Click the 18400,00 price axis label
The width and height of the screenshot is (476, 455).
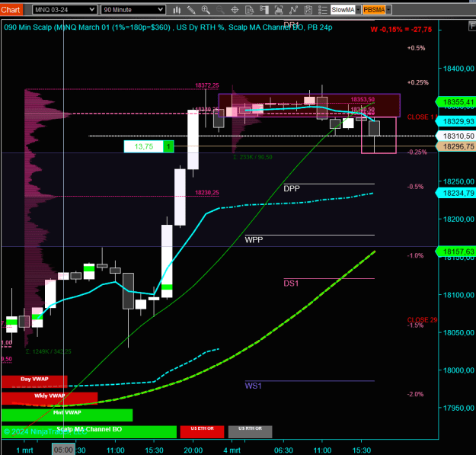[x=458, y=69]
